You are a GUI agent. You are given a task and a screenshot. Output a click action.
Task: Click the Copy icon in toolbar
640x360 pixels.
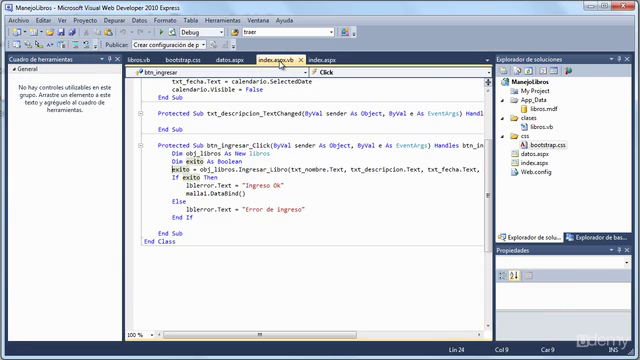98,32
